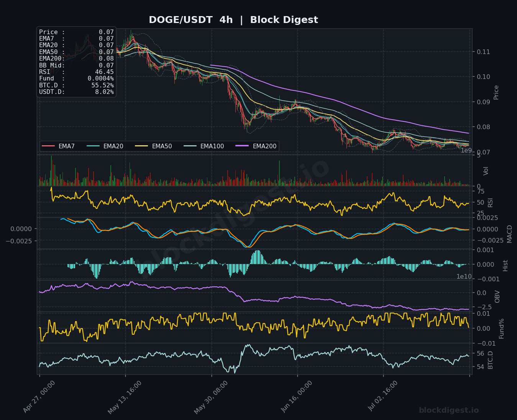Click the BB Mid row in info box
The height and width of the screenshot is (420, 517).
click(x=76, y=65)
